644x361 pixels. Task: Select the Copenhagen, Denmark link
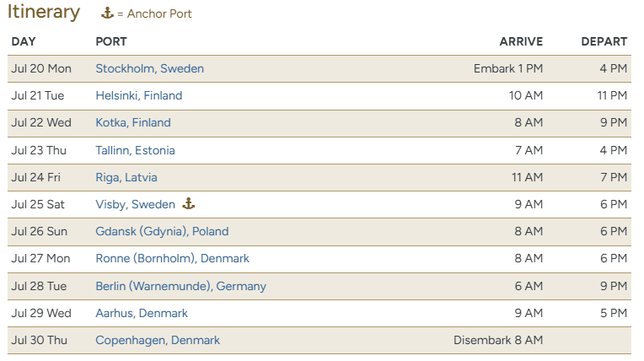point(158,341)
